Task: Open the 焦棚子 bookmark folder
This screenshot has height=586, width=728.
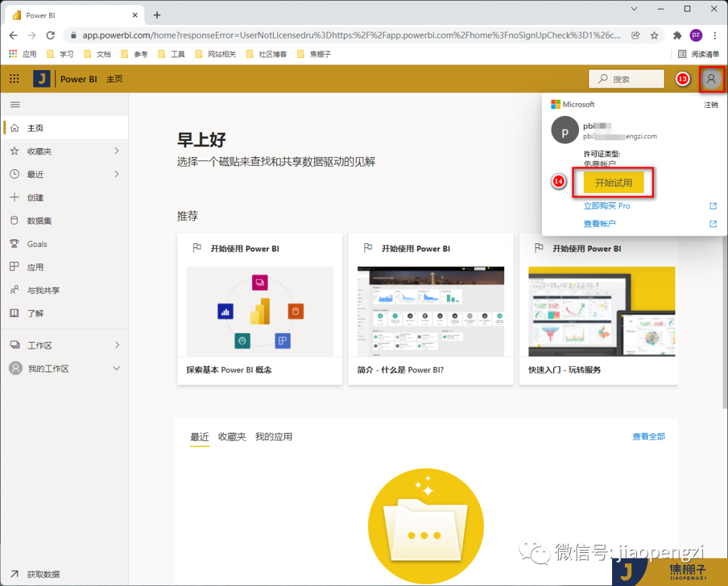Action: pos(314,54)
